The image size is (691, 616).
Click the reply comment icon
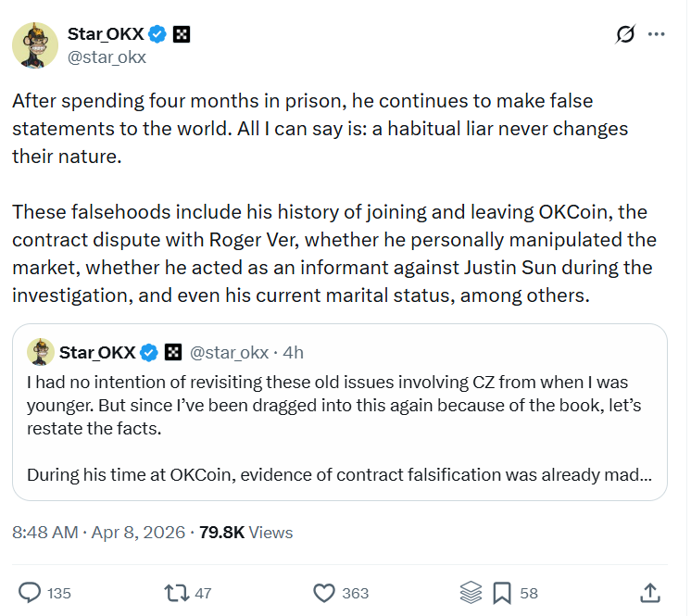[x=31, y=592]
